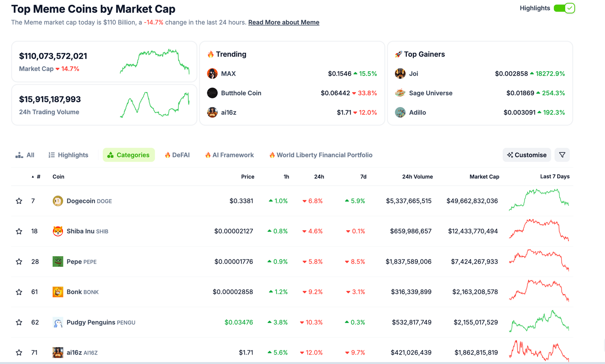Click the Joi top gainer avatar
The height and width of the screenshot is (364, 605).
coord(400,74)
